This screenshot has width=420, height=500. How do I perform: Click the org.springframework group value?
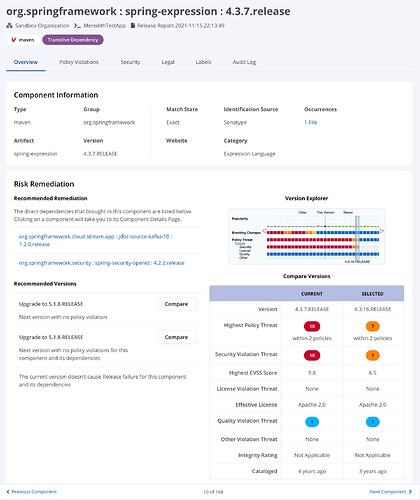[x=109, y=122]
